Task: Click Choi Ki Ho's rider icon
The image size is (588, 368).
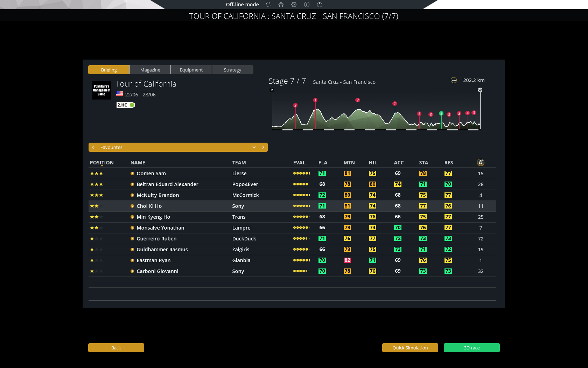Action: pyautogui.click(x=132, y=206)
